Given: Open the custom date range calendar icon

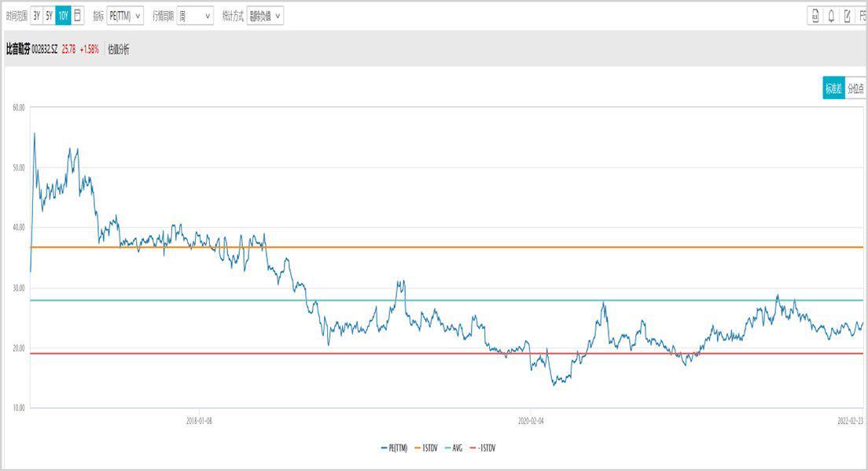Looking at the screenshot, I should 77,16.
